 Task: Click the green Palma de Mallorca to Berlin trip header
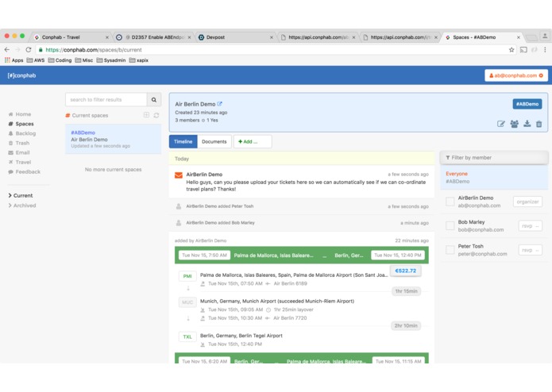301,256
